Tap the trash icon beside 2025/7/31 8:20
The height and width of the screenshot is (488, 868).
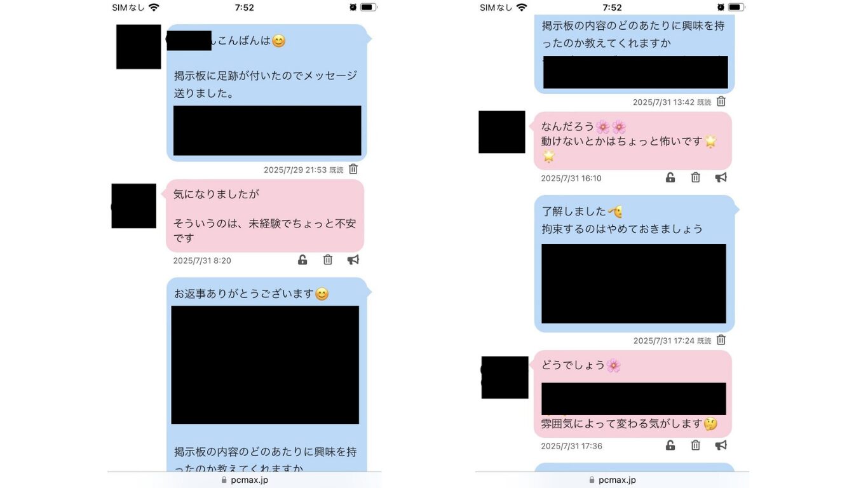pyautogui.click(x=328, y=259)
